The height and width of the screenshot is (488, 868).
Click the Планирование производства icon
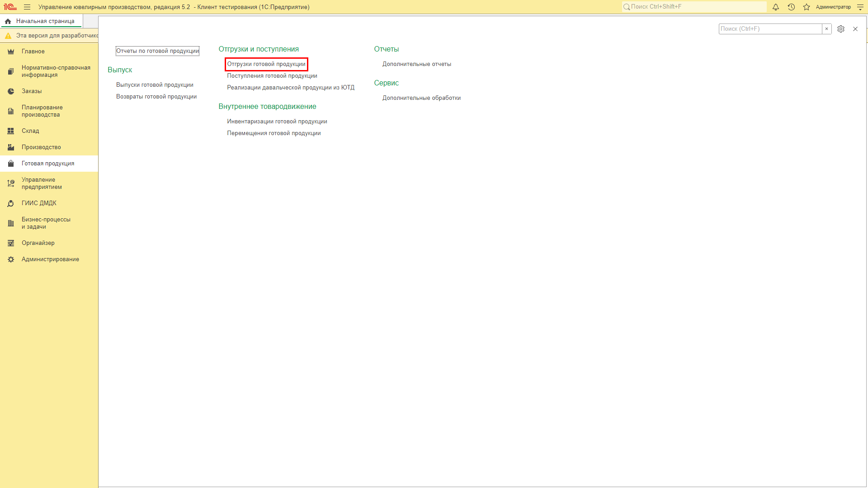coord(11,111)
